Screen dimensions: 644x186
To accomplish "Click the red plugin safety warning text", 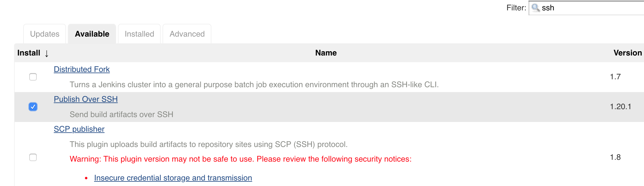I will point(241,159).
